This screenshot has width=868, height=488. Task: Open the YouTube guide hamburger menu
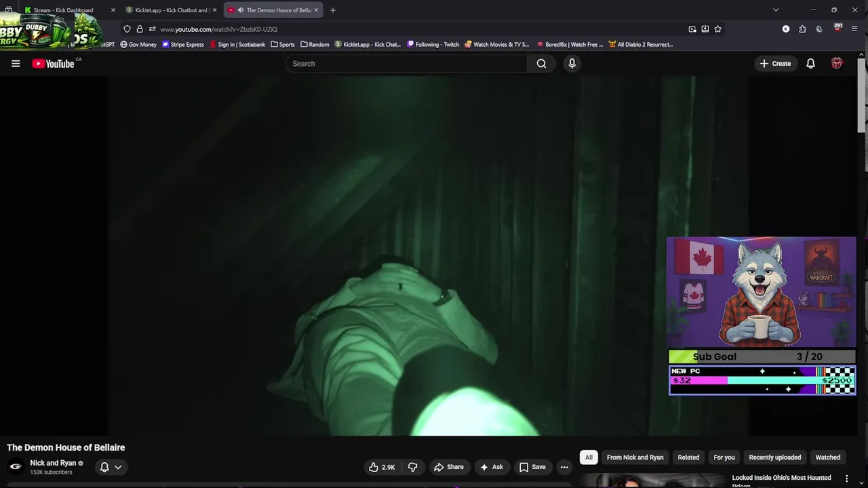click(x=16, y=64)
